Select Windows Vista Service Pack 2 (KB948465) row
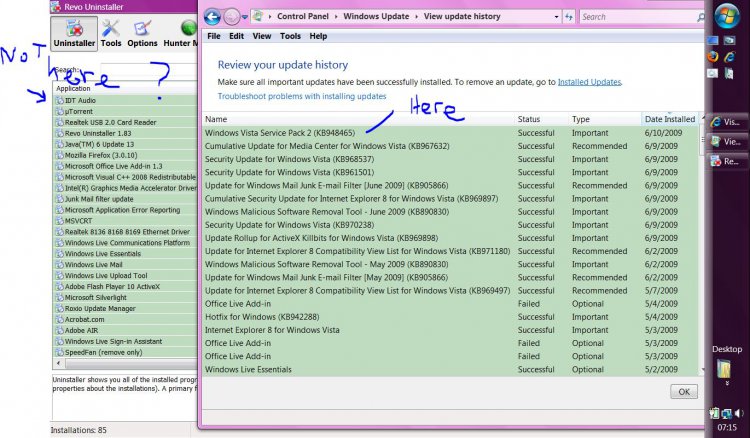The height and width of the screenshot is (438, 750). pos(450,133)
